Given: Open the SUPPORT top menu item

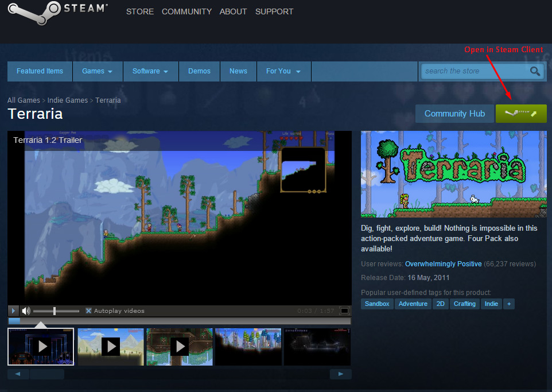Looking at the screenshot, I should tap(274, 11).
